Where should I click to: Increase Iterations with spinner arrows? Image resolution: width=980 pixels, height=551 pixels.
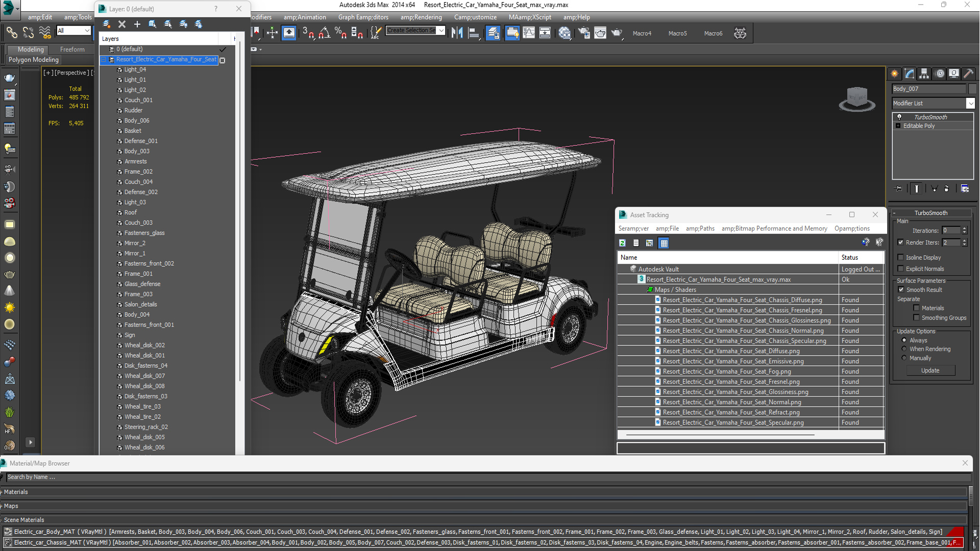click(x=964, y=229)
